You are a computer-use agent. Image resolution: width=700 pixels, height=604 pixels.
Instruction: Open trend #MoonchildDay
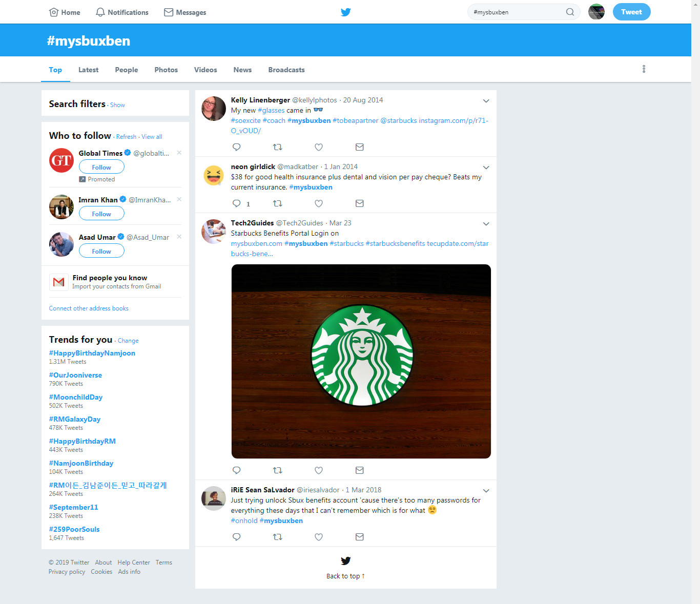pyautogui.click(x=76, y=397)
